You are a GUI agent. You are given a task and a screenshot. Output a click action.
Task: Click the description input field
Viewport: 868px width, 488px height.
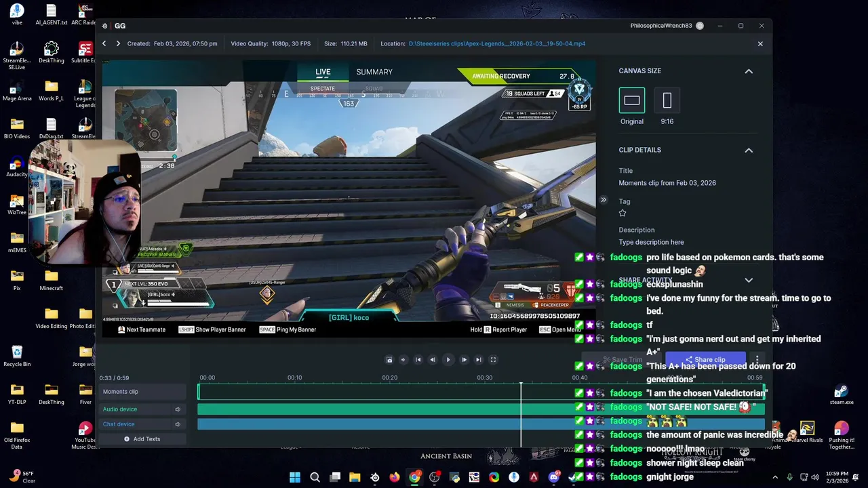(x=651, y=242)
